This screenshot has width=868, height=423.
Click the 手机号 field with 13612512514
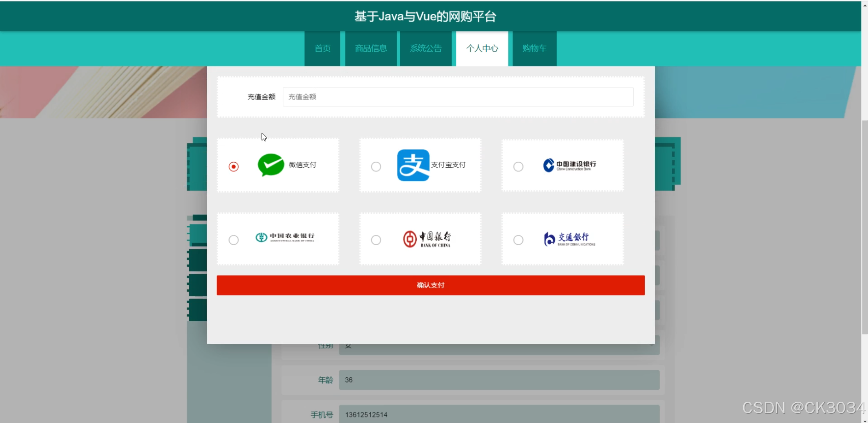pyautogui.click(x=499, y=414)
